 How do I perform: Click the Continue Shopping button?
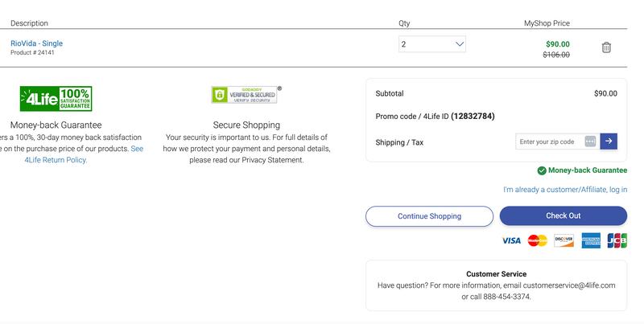pyautogui.click(x=429, y=216)
